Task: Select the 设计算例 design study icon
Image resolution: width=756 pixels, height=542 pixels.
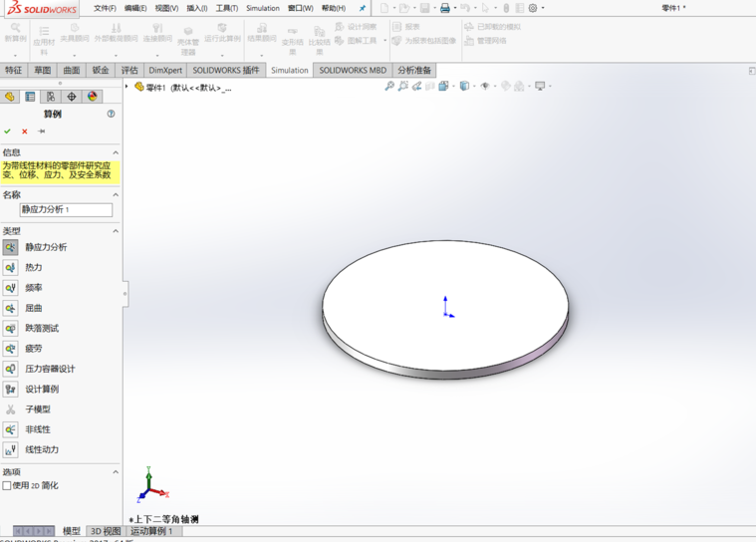Action: (10, 390)
